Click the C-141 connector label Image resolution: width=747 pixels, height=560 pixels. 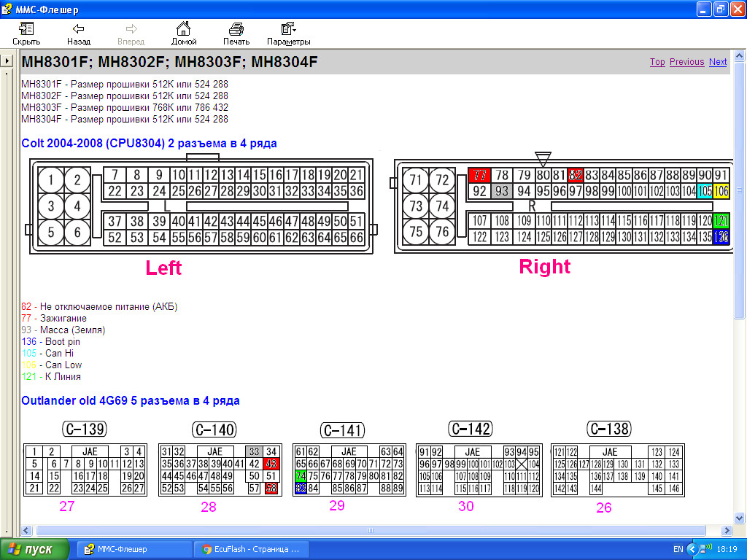click(x=343, y=430)
